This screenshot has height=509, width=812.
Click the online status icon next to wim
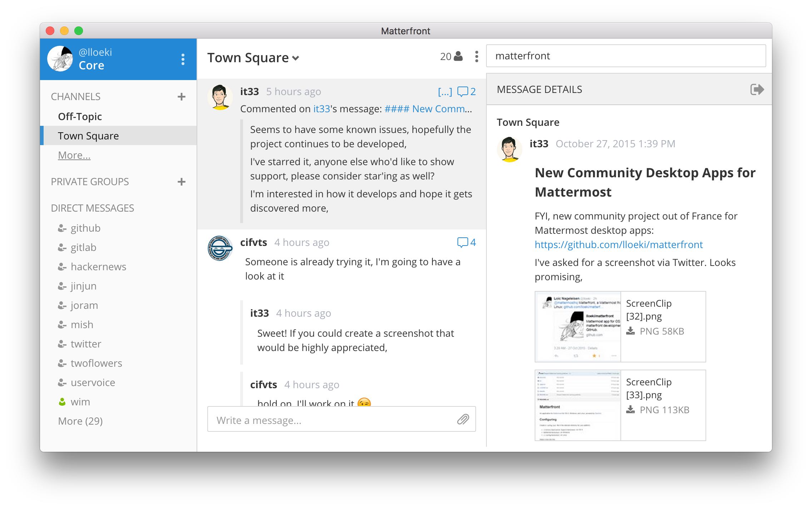click(x=62, y=402)
